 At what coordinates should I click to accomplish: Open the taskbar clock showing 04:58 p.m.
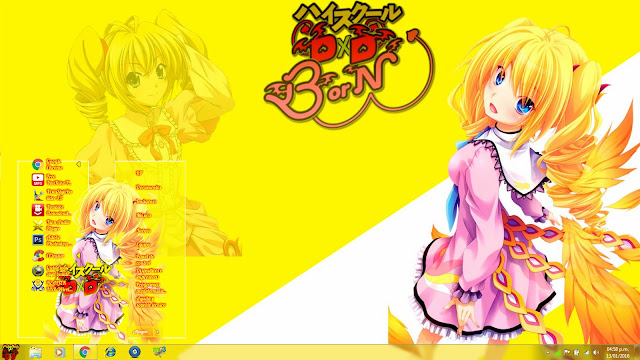tap(617, 352)
